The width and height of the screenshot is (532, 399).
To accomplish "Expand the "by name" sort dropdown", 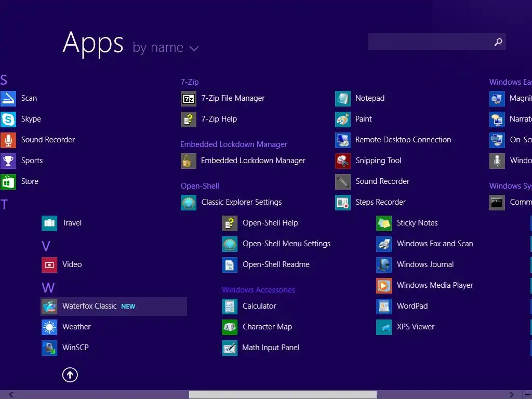I will pos(166,48).
